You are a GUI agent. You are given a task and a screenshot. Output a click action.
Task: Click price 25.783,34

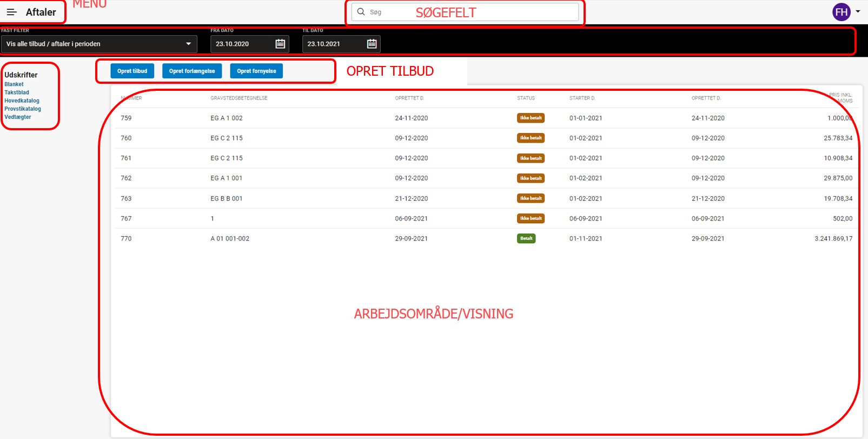click(x=838, y=138)
